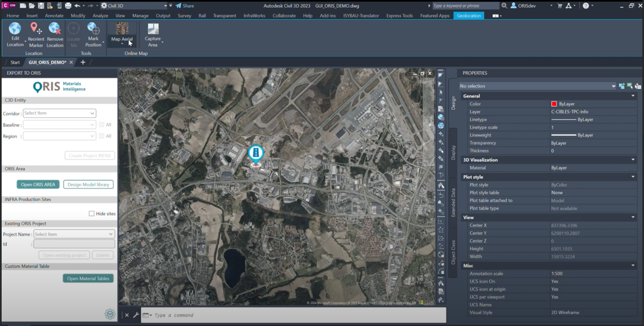Click the command line input field
Screen dimensions: 644x326
click(297, 315)
